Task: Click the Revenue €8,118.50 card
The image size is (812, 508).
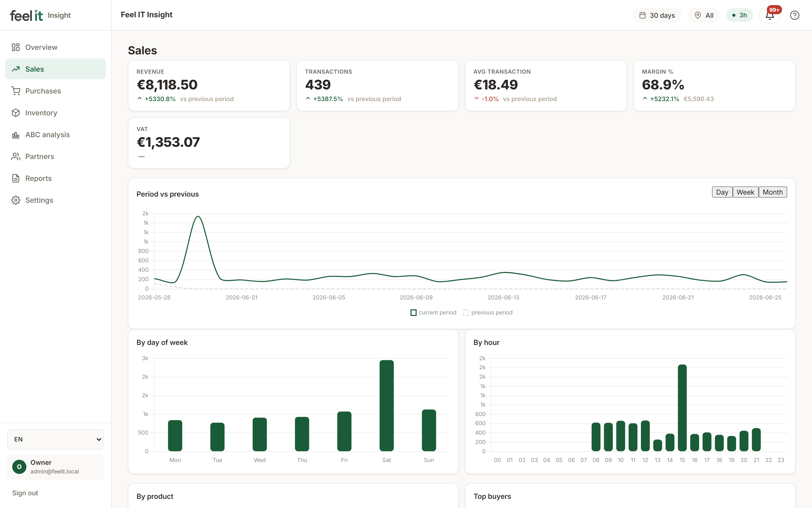Action: coord(209,86)
